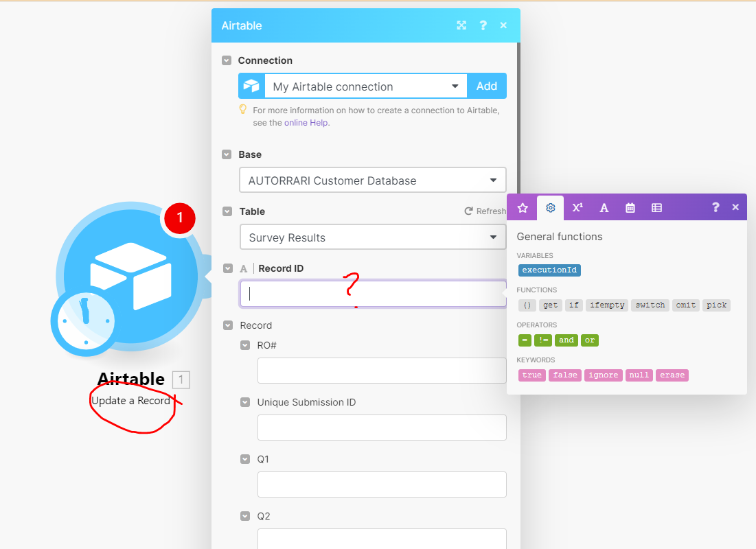Viewport: 756px width, 549px height.
Task: Open the date functions calendar tab
Action: click(x=630, y=208)
